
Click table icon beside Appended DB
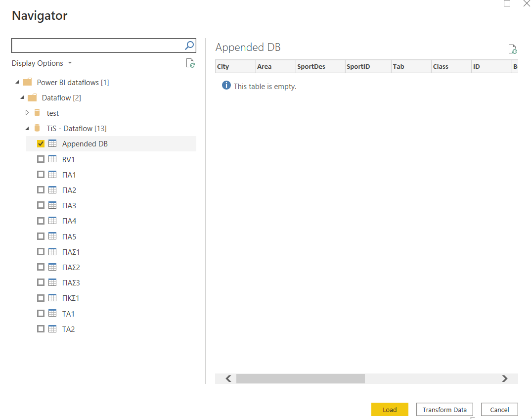coord(52,143)
